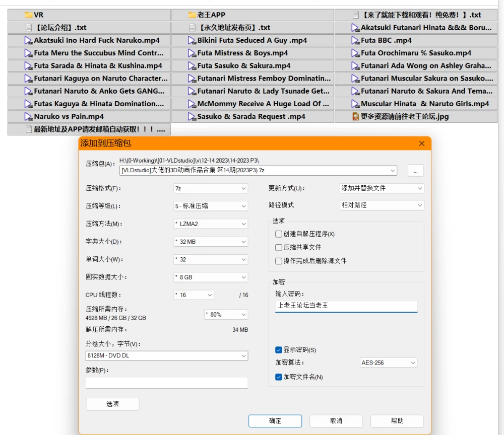Screen dimensions: 504x435
Task: Enable 压缩共享文件 checkbox
Action: (279, 248)
